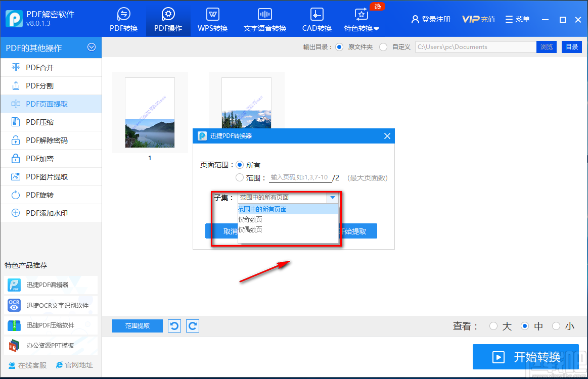Screen dimensions: 588x379
Task: Click the 开始提取 button
Action: click(x=359, y=231)
